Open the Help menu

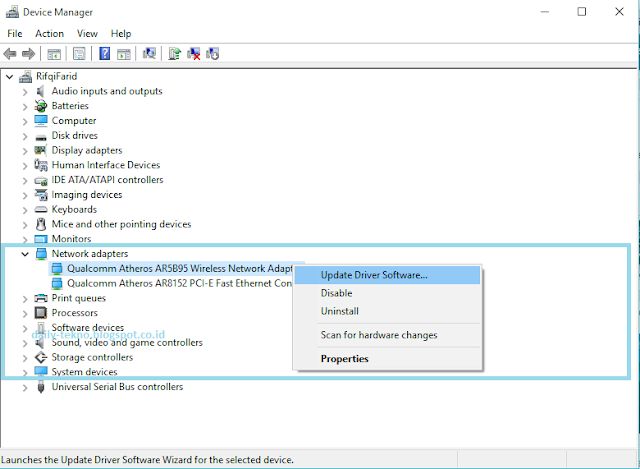121,33
